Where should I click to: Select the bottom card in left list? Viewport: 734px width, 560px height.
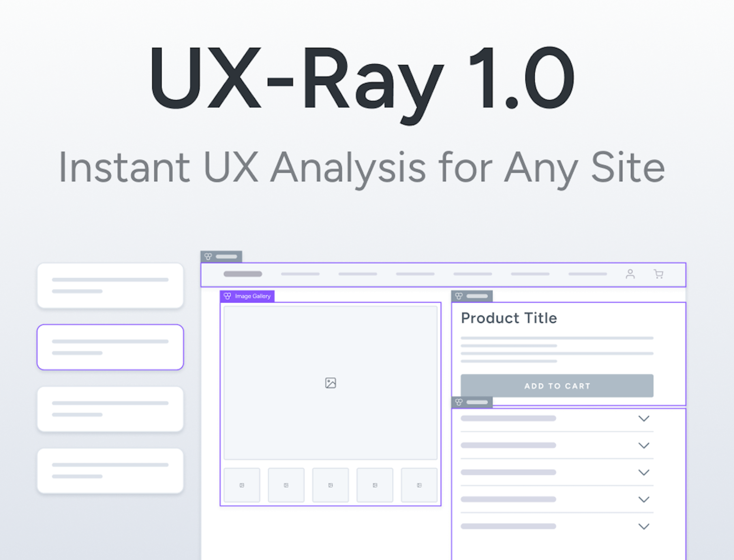pos(110,471)
